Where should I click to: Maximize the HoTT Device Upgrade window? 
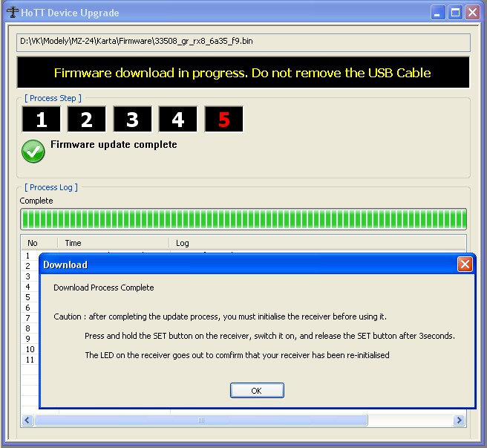(x=455, y=13)
